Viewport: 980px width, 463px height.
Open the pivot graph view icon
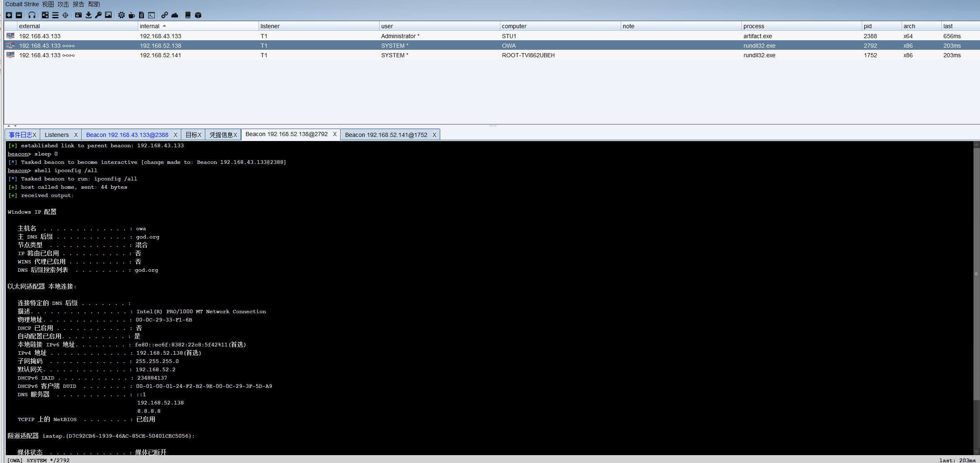(45, 15)
